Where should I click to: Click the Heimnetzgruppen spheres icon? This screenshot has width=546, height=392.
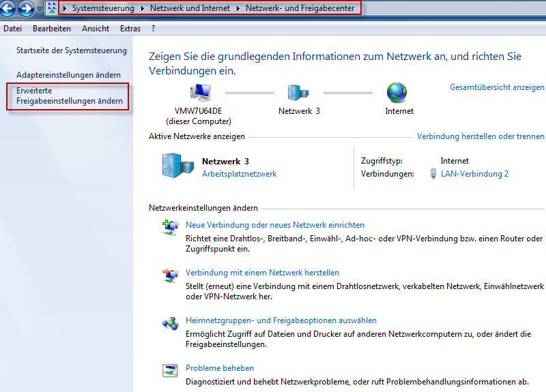(x=170, y=323)
